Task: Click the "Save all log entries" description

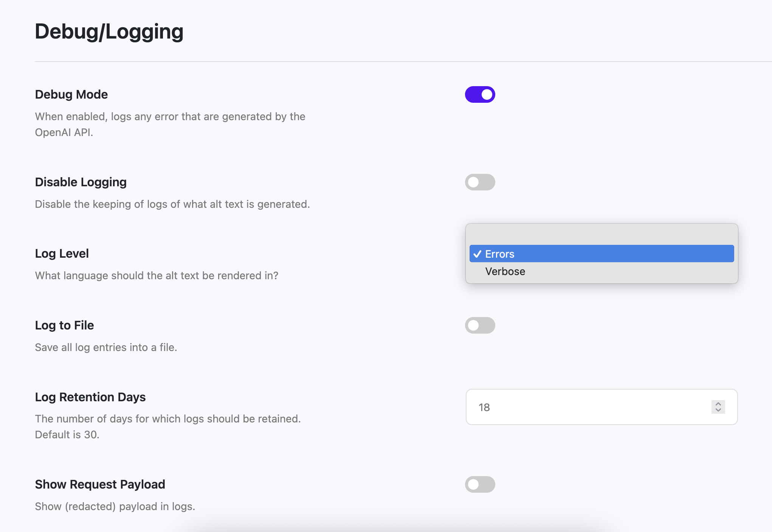Action: pyautogui.click(x=106, y=347)
